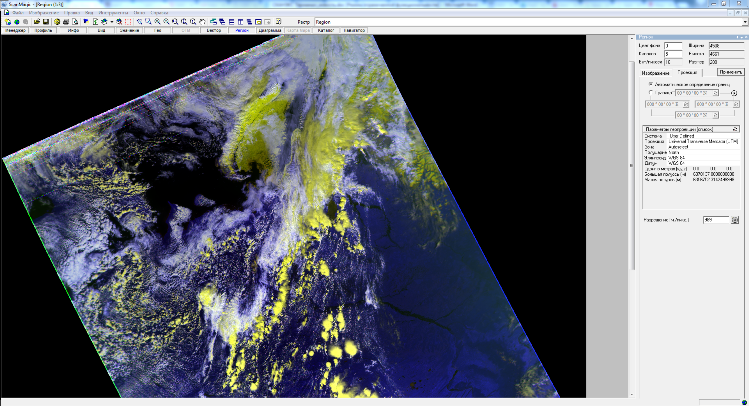The width and height of the screenshot is (749, 406).
Task: Click the first magnifier zoom icon
Action: click(x=139, y=22)
